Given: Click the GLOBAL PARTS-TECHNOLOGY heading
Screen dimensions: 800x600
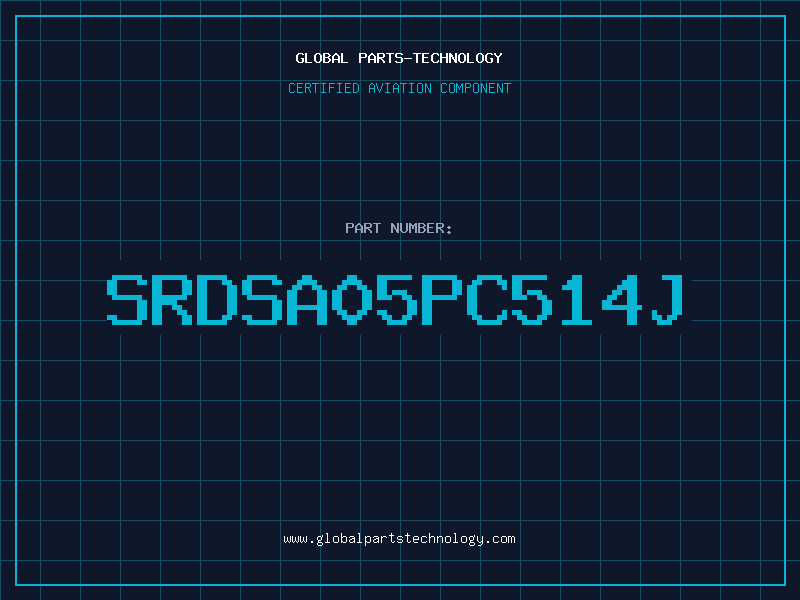Looking at the screenshot, I should 399,58.
